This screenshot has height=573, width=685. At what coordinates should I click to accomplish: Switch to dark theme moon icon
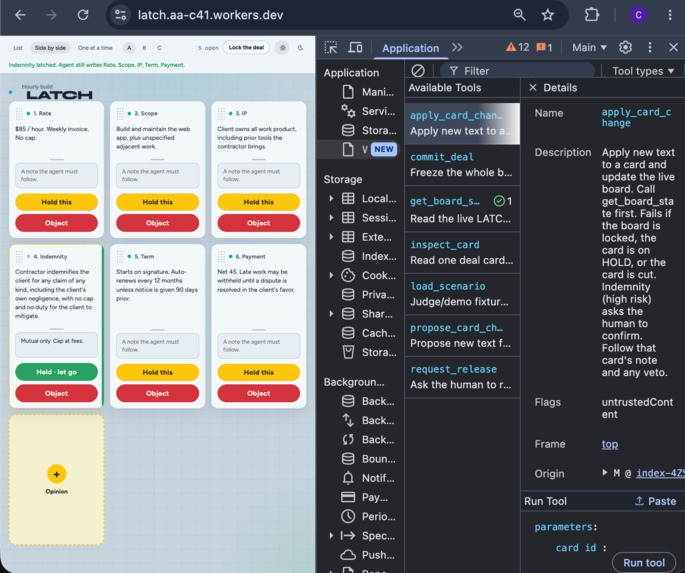pyautogui.click(x=301, y=48)
